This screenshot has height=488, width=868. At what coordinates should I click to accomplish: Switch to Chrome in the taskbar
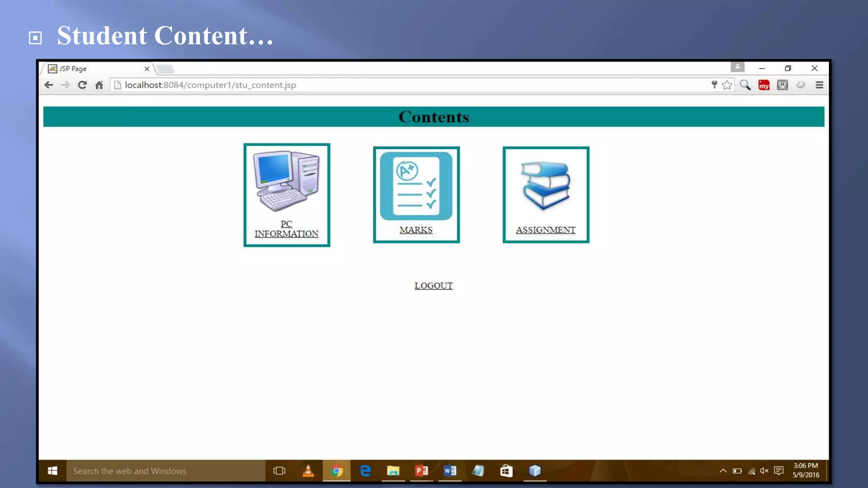tap(337, 471)
